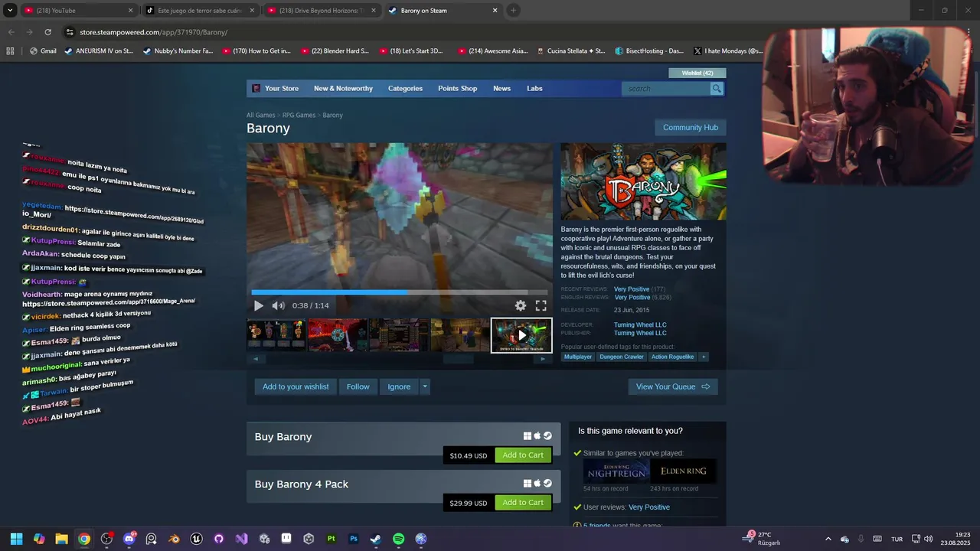This screenshot has width=980, height=551.
Task: Select the Multiplayer tag
Action: [x=578, y=357]
